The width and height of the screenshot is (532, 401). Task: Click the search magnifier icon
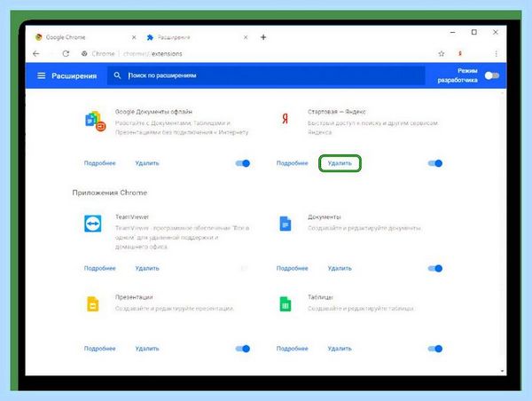point(117,75)
